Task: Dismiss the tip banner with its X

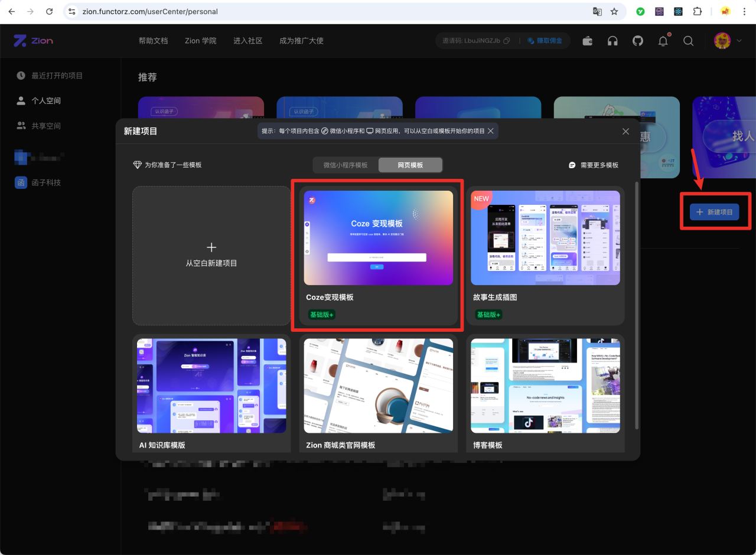Action: [490, 131]
